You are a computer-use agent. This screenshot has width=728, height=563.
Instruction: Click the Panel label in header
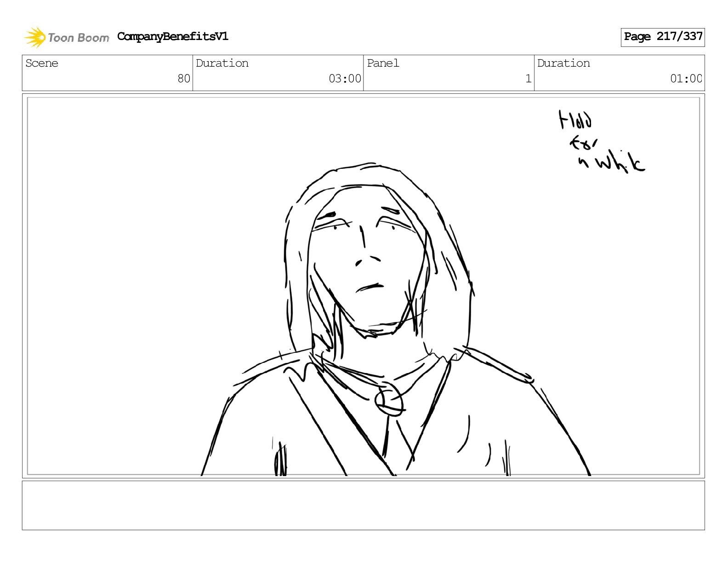[x=383, y=63]
